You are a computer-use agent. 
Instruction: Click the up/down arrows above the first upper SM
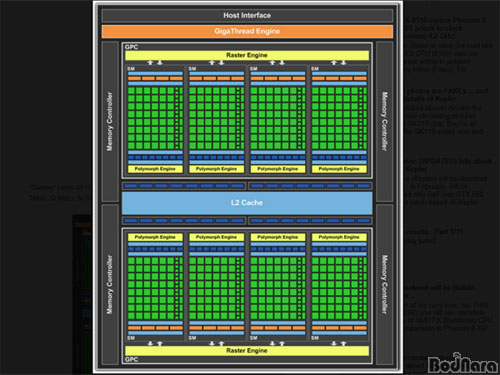(x=155, y=63)
